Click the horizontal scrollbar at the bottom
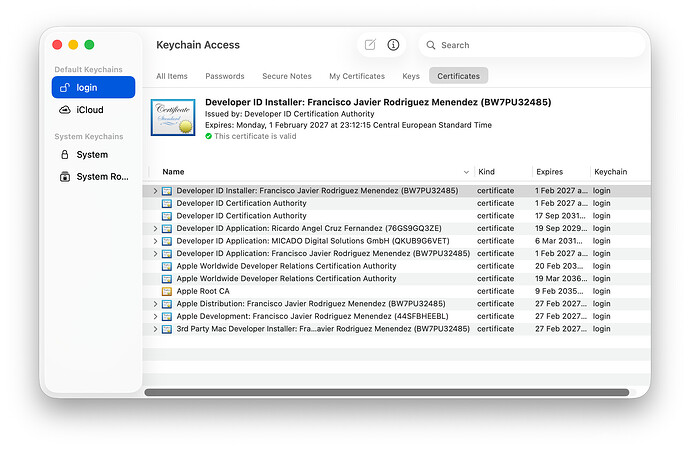Screen dimensions: 690x450 tap(387, 392)
